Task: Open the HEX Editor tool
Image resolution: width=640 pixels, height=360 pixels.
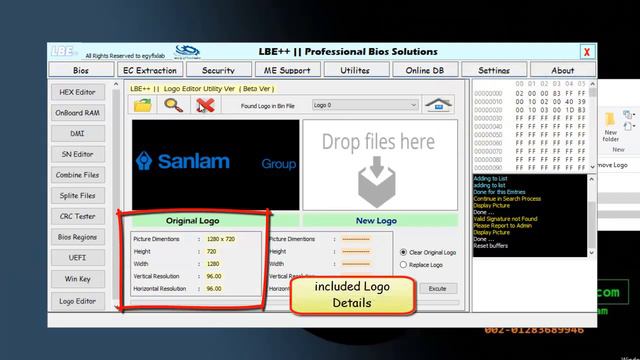Action: (78, 92)
